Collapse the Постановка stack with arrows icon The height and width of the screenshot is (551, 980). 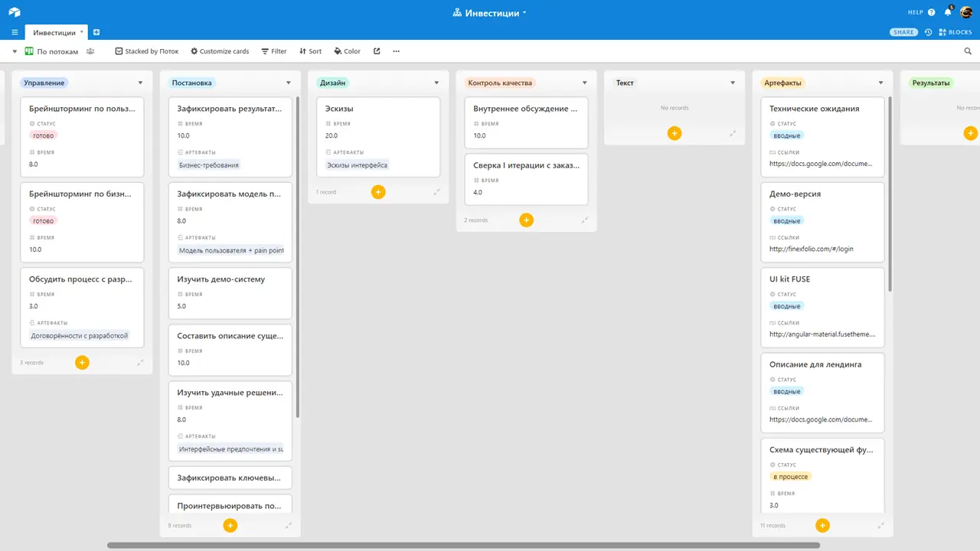point(289,525)
